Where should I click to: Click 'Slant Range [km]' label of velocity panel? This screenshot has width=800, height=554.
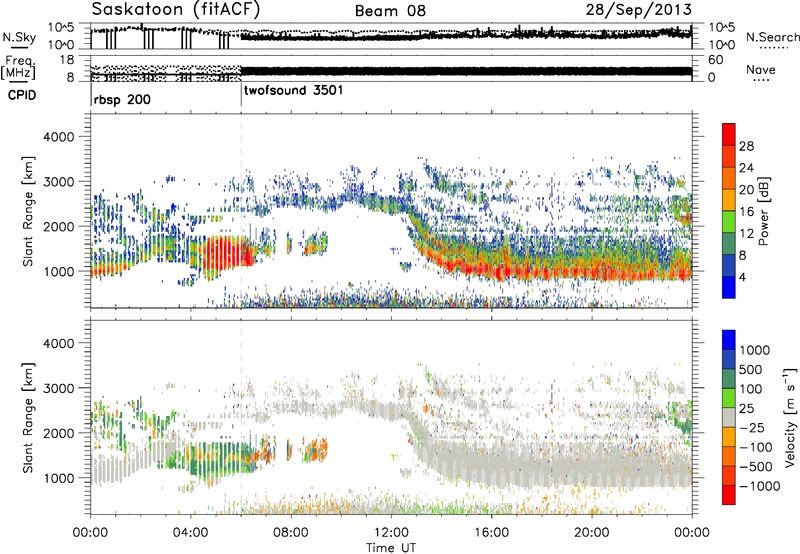click(28, 417)
